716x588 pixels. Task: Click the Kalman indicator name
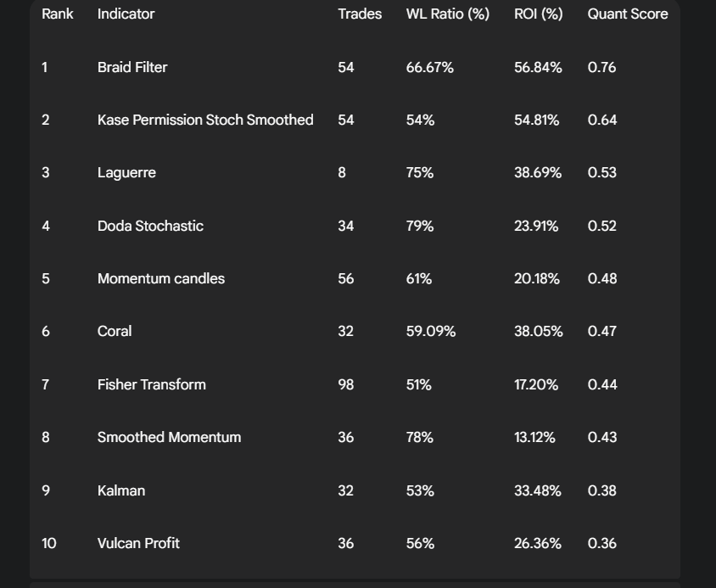click(x=121, y=490)
